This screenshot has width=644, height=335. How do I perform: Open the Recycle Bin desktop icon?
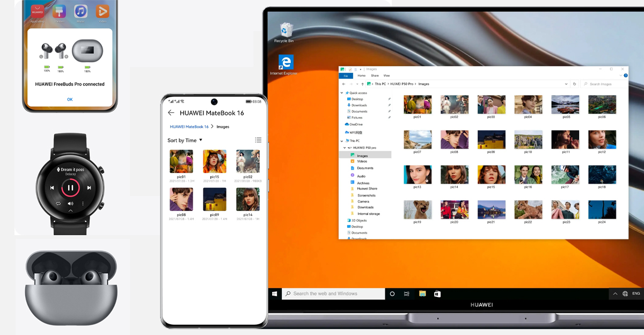[284, 31]
